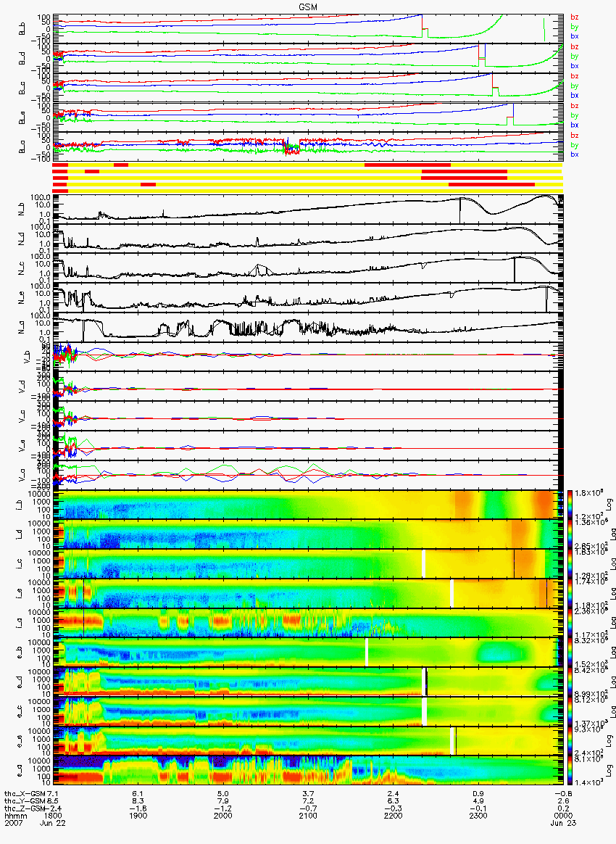Screen dimensions: 616x844
Task: Click the B_d magnetic field panel label
Action: [22, 58]
